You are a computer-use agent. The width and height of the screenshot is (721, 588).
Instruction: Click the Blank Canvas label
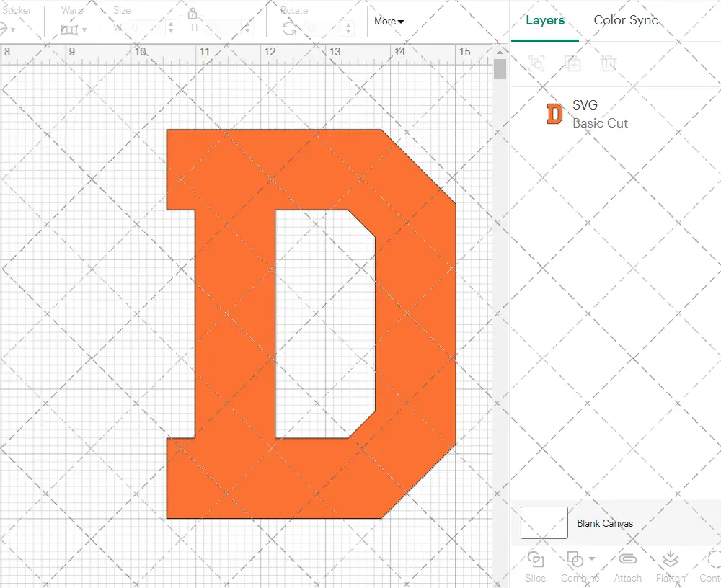pyautogui.click(x=605, y=523)
